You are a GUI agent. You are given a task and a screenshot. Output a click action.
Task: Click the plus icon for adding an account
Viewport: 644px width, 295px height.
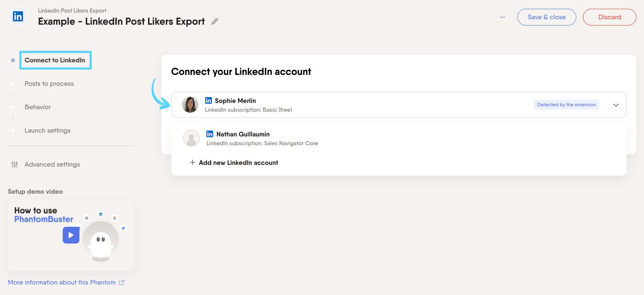coord(192,162)
